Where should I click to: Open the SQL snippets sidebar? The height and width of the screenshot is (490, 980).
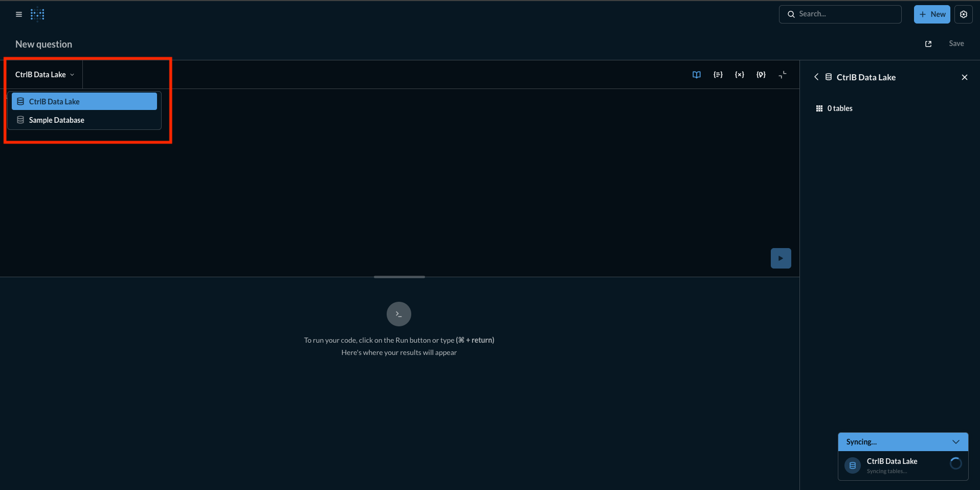click(x=718, y=75)
